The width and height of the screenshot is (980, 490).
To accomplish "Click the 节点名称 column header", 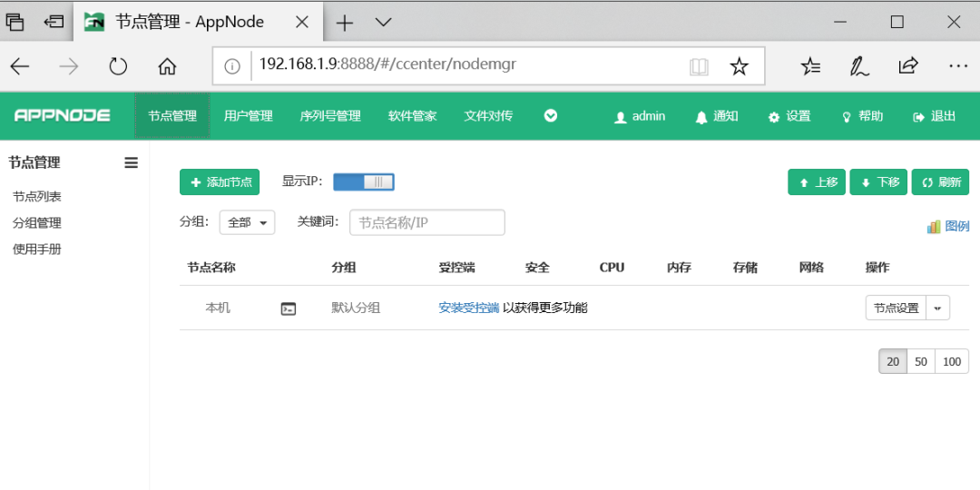I will [x=211, y=268].
